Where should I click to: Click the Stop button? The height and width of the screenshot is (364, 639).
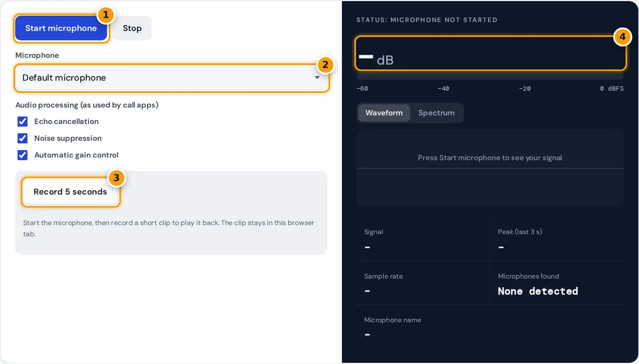(x=132, y=28)
